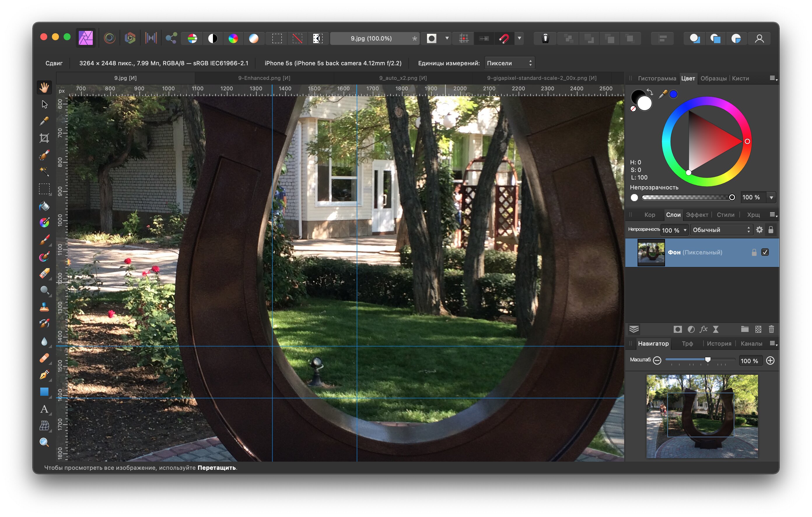Viewport: 812px width, 517px height.
Task: Select the Mesh Warp tool
Action: [44, 426]
